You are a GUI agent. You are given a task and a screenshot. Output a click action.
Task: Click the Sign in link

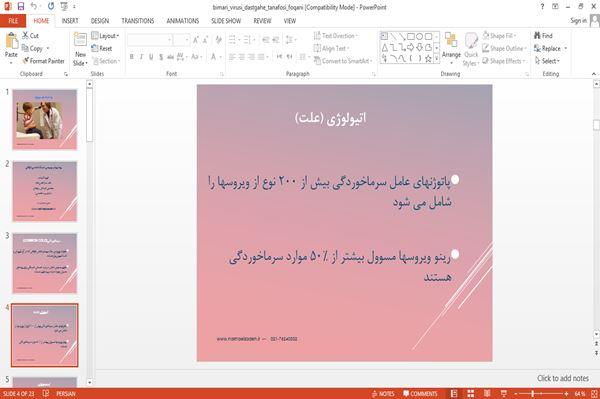point(578,20)
